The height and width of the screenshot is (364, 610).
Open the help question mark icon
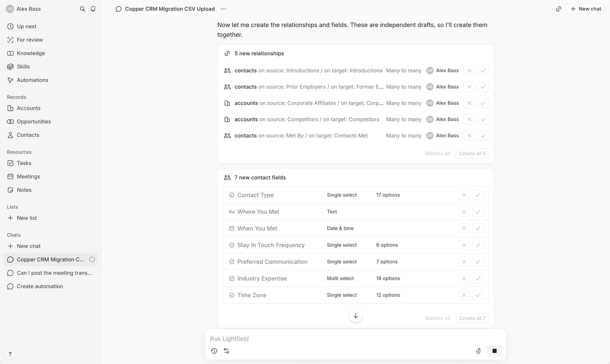pyautogui.click(x=10, y=354)
